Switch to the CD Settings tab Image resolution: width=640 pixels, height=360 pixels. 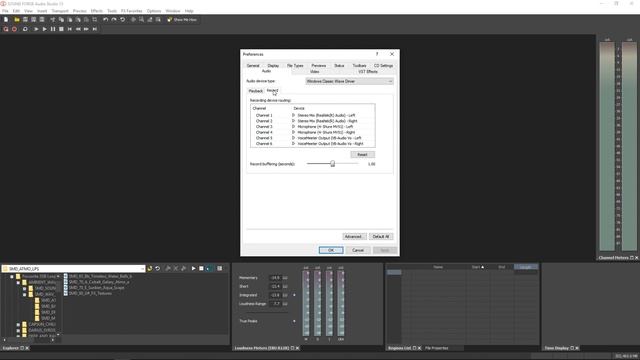click(x=383, y=66)
